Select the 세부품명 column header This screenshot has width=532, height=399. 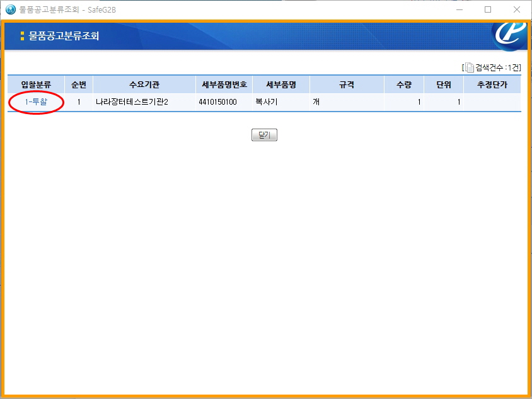[281, 84]
